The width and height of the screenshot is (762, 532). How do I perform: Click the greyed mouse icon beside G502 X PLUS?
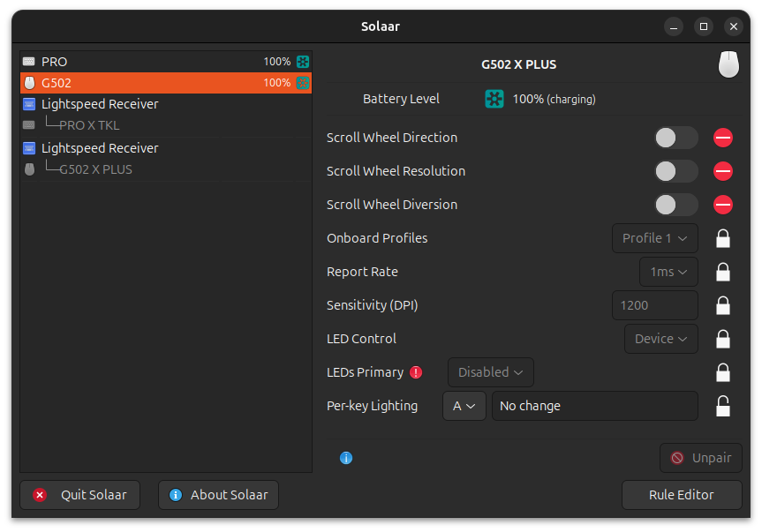coord(30,169)
